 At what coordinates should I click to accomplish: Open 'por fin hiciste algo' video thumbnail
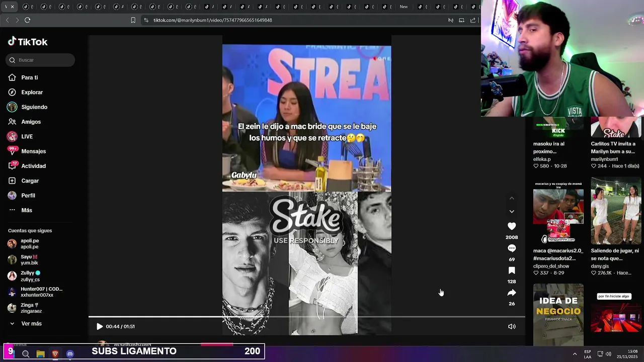[616, 314]
